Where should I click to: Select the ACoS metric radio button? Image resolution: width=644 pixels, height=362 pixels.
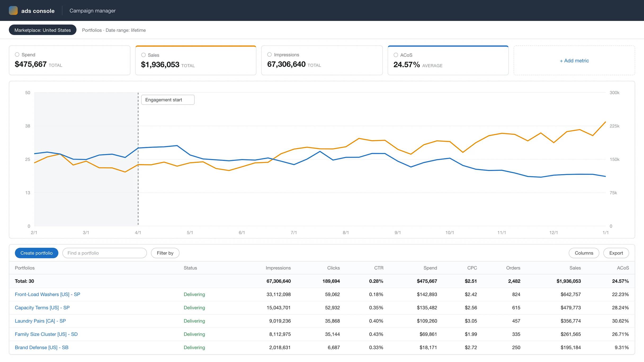(x=396, y=55)
